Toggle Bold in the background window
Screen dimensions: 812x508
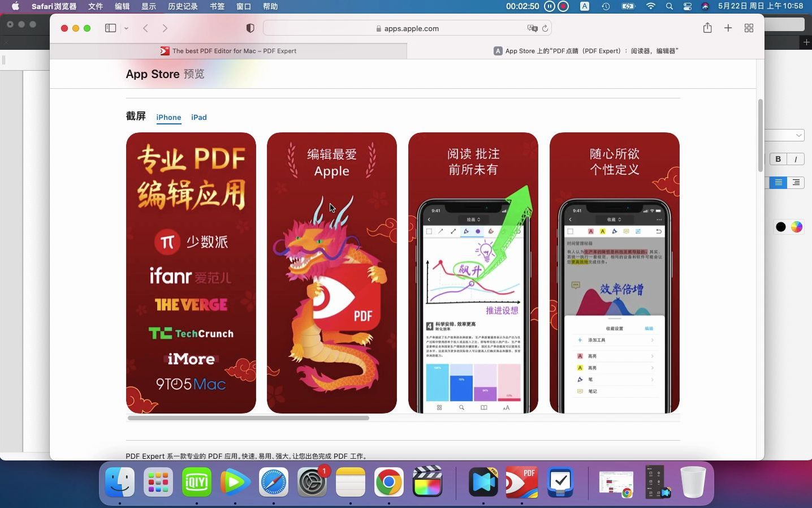point(778,160)
